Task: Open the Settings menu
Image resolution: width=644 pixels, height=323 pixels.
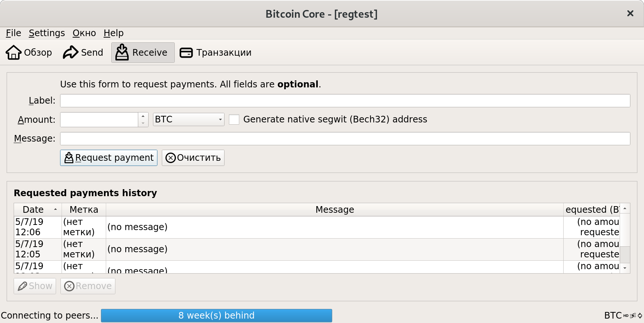Action: point(47,33)
